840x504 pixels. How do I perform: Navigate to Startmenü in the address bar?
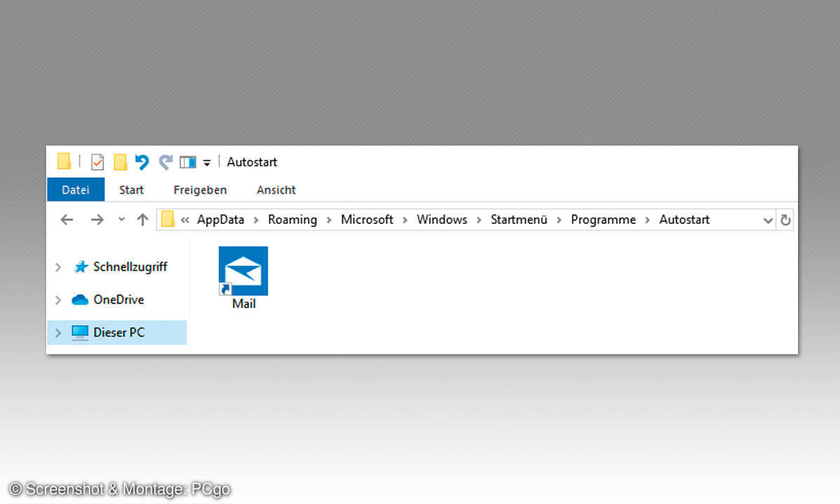coord(519,219)
